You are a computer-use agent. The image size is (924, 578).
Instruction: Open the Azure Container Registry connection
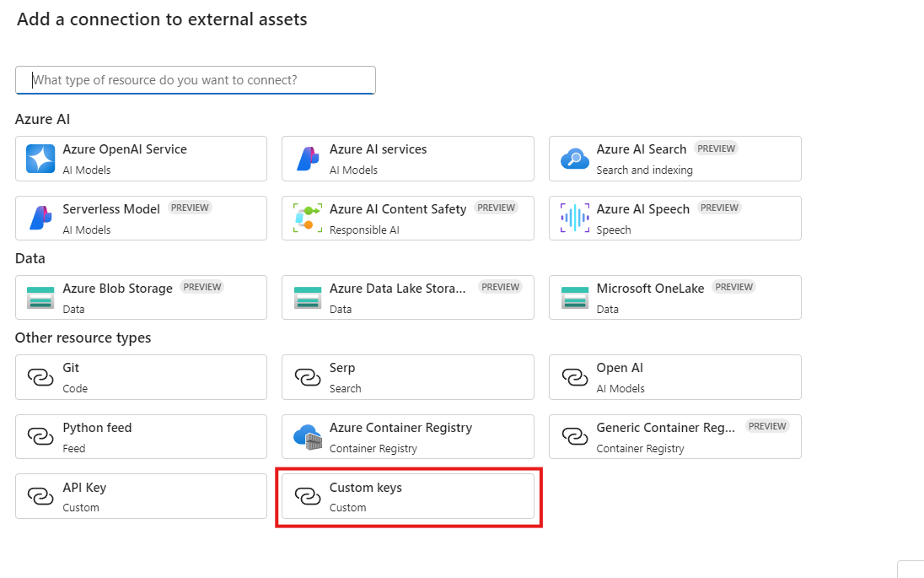pos(407,436)
